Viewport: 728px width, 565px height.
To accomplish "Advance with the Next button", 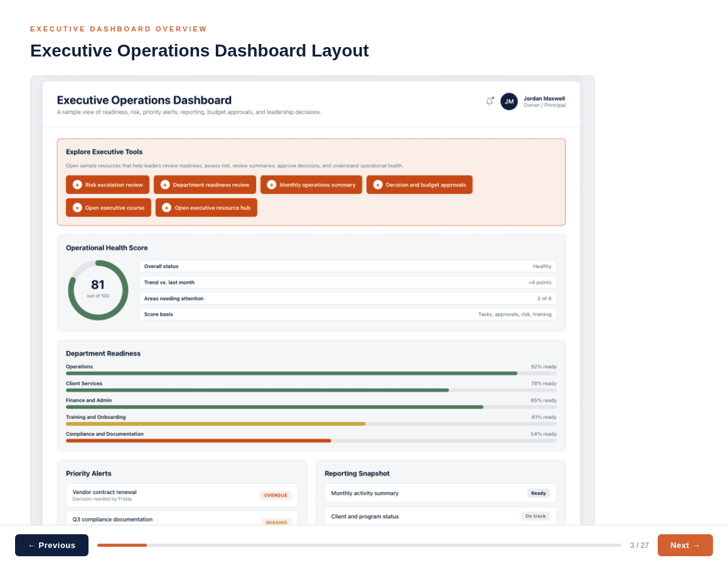I will click(x=685, y=545).
